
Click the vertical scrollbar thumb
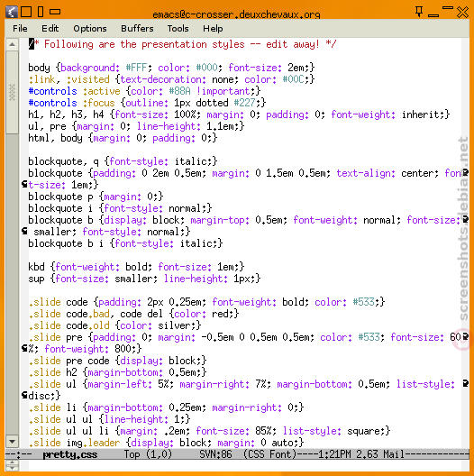pos(12,92)
